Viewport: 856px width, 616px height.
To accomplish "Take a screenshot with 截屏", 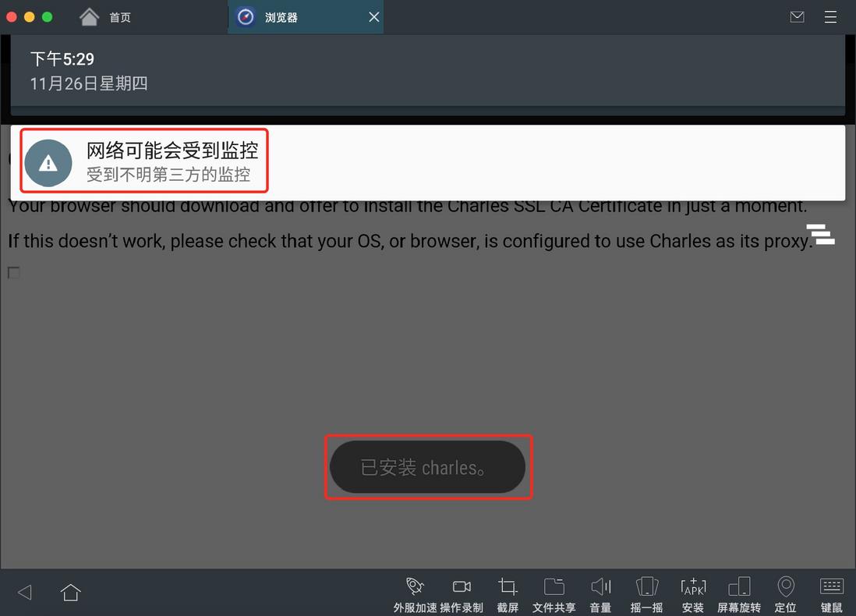I will point(508,595).
